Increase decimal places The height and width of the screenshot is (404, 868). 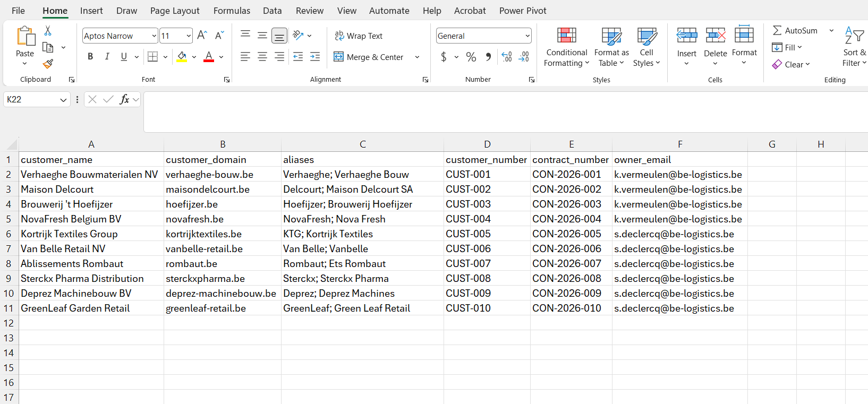click(x=507, y=57)
